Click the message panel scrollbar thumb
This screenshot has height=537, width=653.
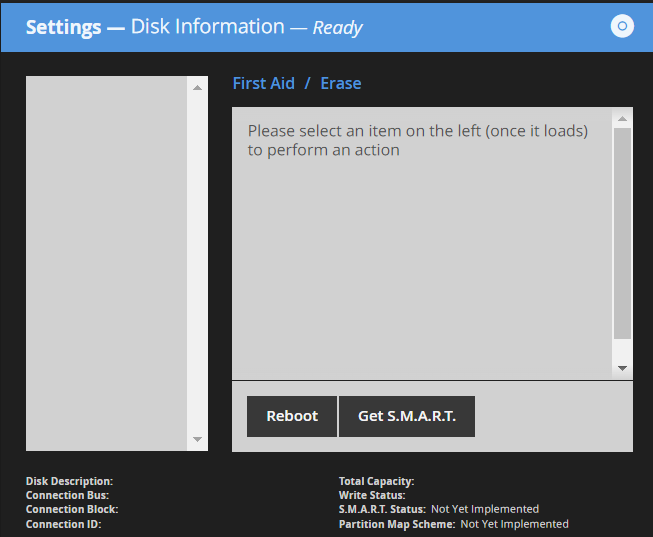pos(622,233)
